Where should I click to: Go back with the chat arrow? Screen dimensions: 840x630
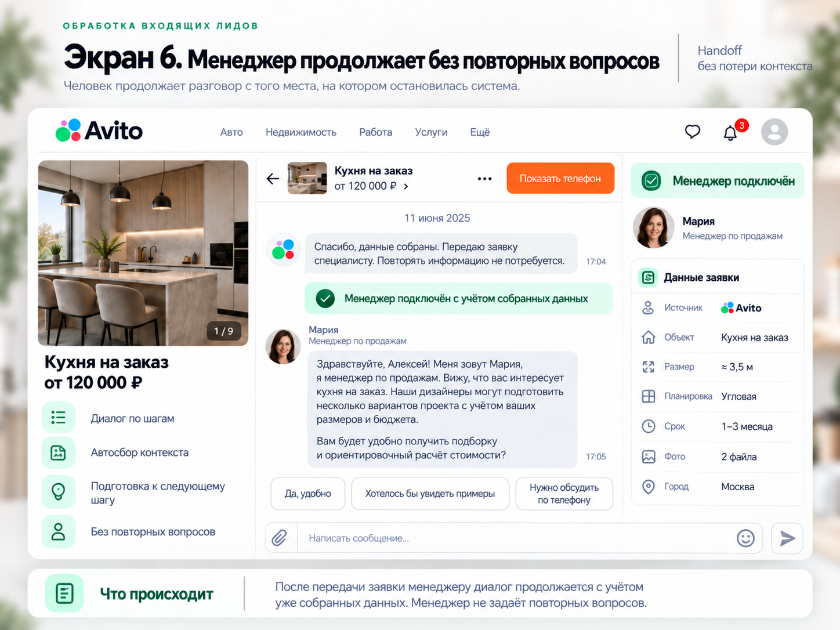point(273,179)
